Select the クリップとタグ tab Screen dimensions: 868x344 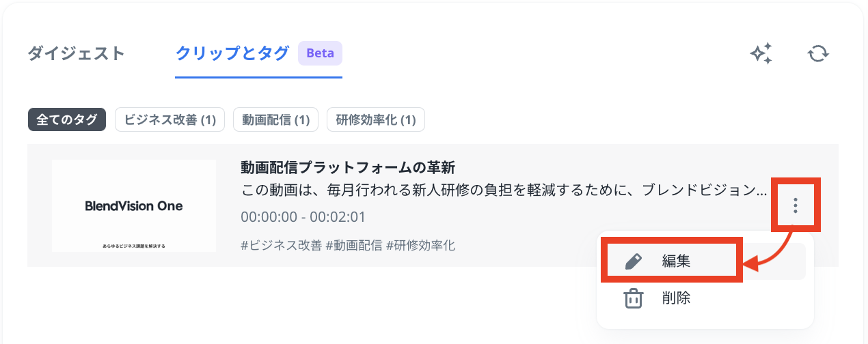pos(232,53)
